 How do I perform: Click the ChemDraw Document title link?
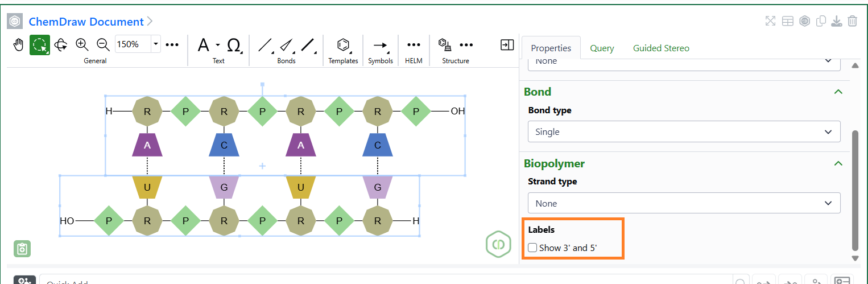(86, 22)
